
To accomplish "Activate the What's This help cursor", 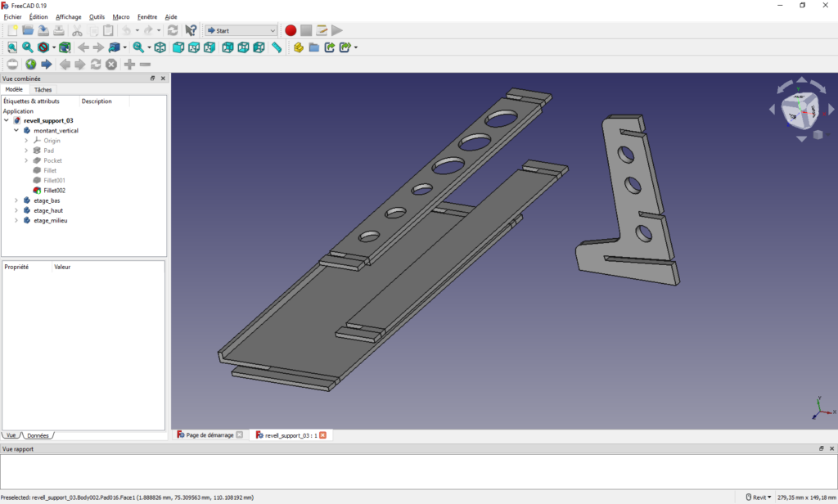I will [191, 30].
